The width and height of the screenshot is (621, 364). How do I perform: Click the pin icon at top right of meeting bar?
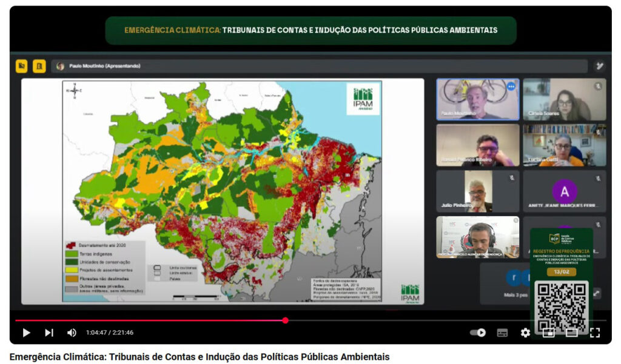[599, 66]
